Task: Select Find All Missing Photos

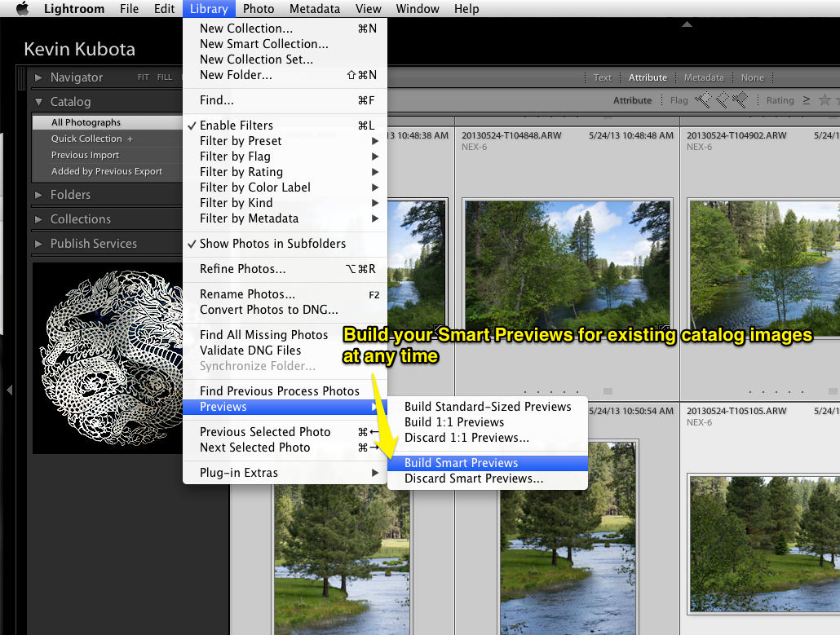Action: 285,335
